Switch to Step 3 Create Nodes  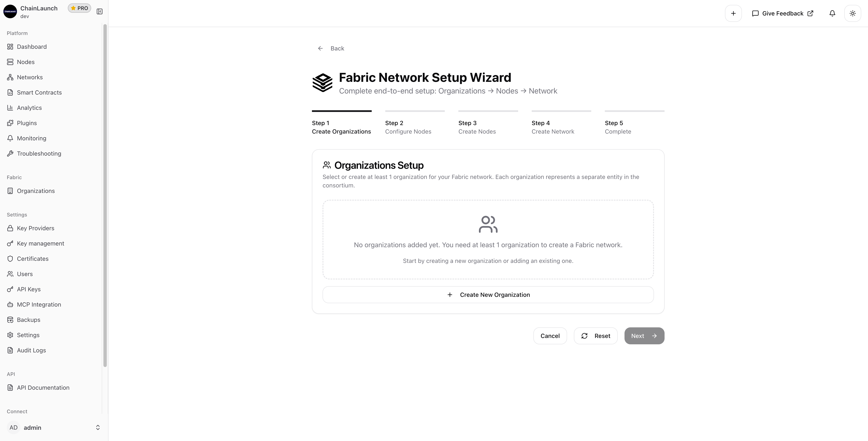pyautogui.click(x=477, y=127)
